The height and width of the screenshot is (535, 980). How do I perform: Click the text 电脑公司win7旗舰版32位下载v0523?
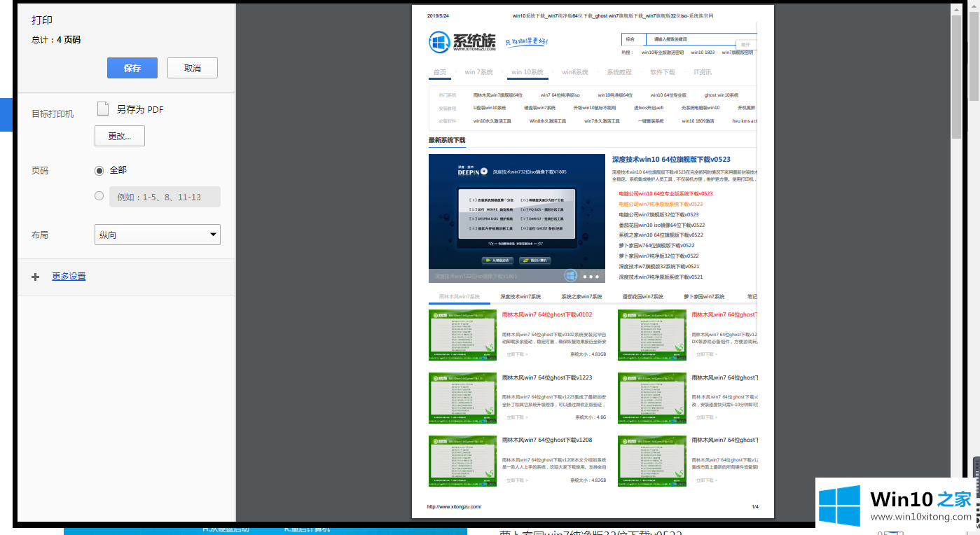point(658,214)
